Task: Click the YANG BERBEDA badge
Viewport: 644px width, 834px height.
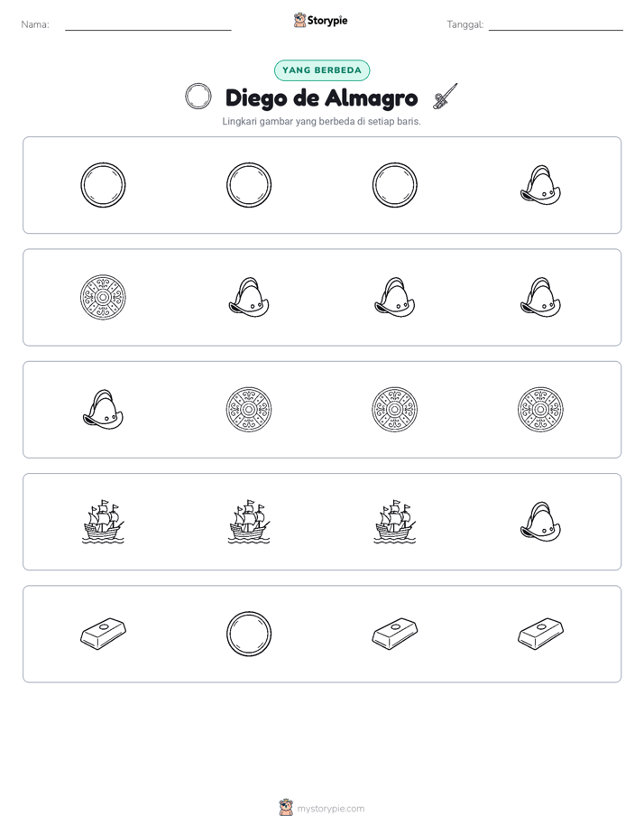Action: (x=322, y=70)
